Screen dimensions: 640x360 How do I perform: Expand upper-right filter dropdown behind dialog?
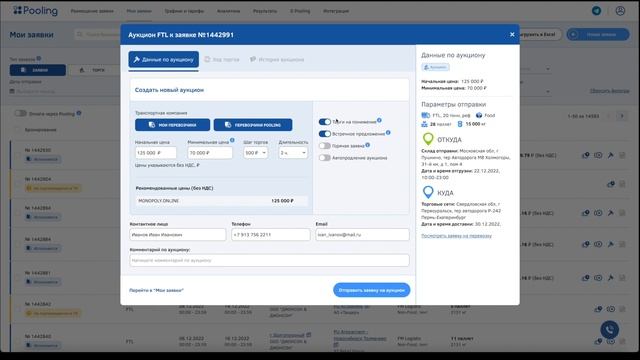[548, 69]
